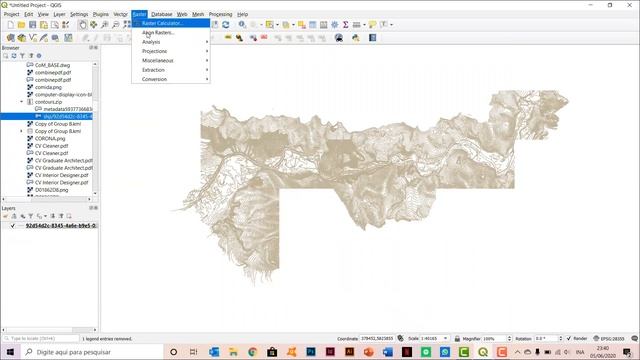
Task: Open Microsoft Word from the taskbar
Action: [x=388, y=352]
